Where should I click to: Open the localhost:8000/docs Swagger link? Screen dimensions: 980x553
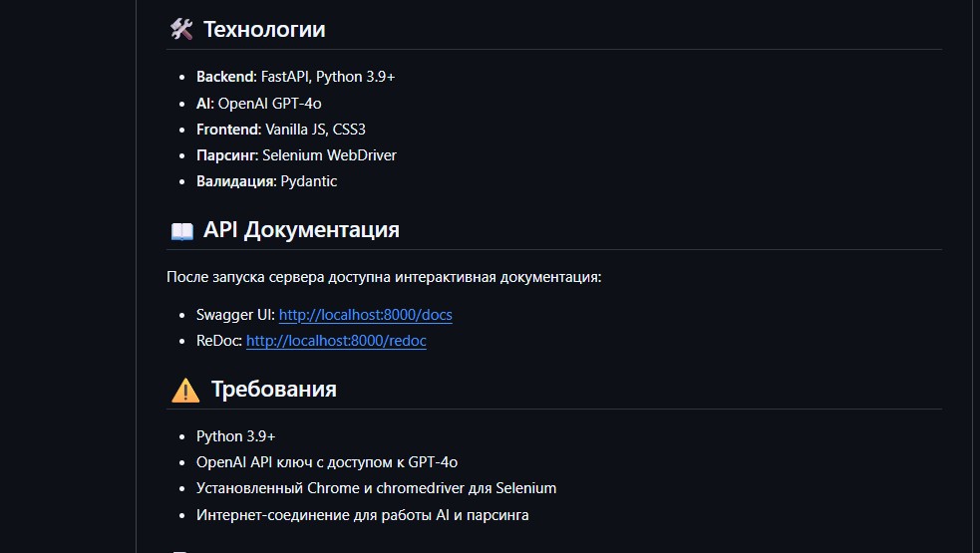(x=365, y=315)
